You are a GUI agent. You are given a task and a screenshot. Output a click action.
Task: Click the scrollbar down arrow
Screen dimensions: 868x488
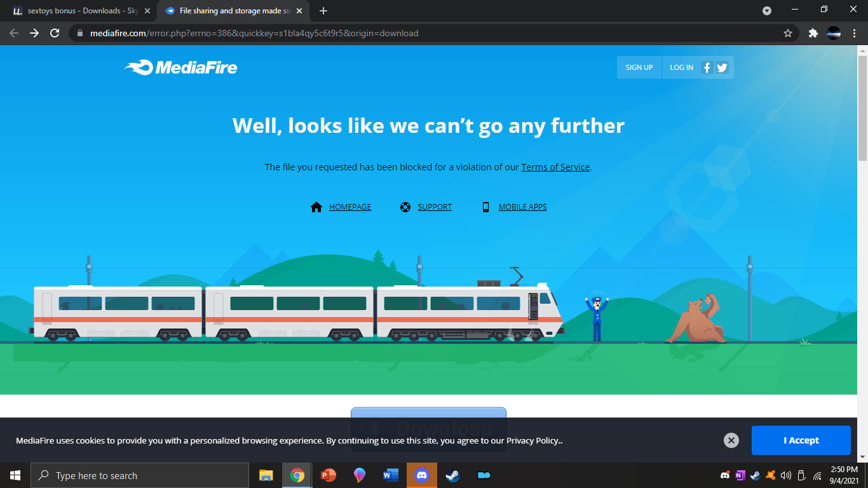pyautogui.click(x=862, y=457)
